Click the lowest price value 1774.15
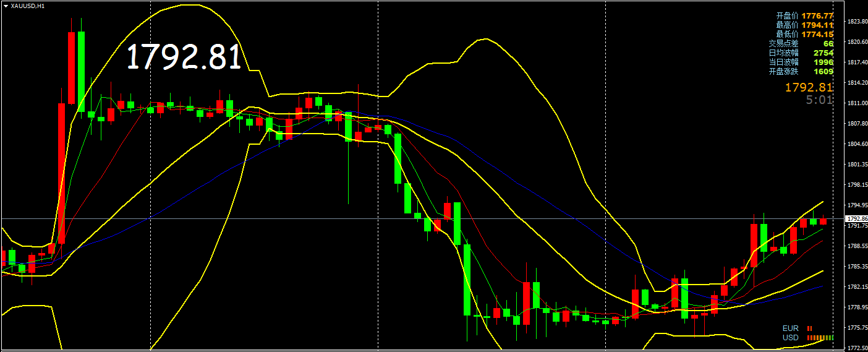Image resolution: width=868 pixels, height=352 pixels. [817, 34]
